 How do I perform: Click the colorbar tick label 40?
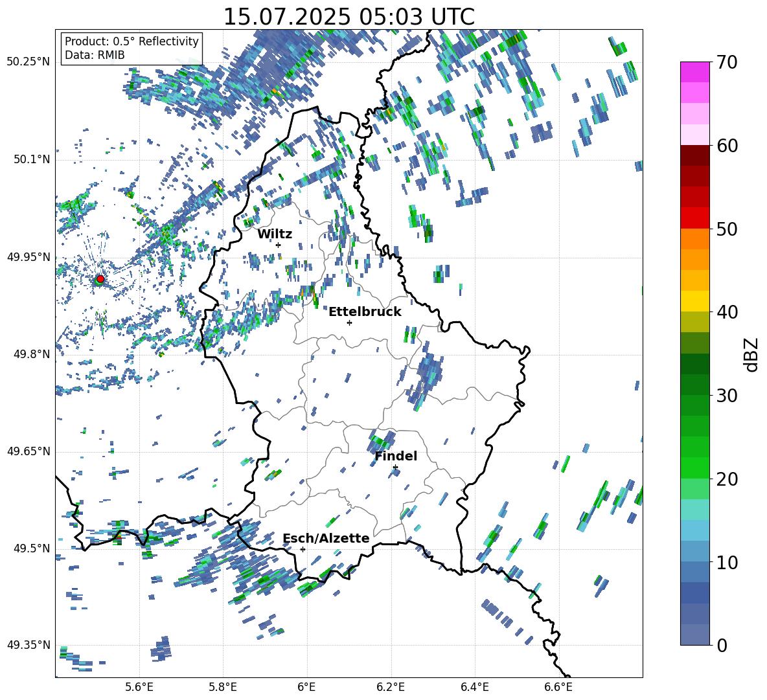pos(727,312)
